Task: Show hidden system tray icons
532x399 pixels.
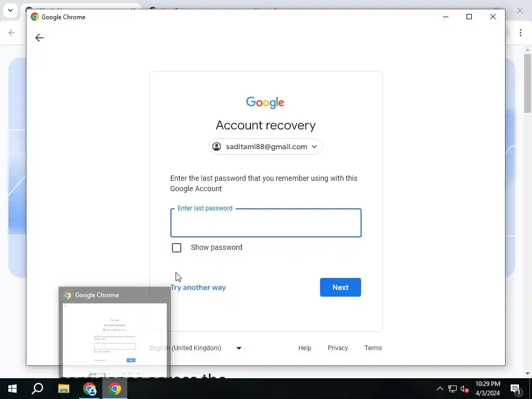Action: pyautogui.click(x=440, y=389)
